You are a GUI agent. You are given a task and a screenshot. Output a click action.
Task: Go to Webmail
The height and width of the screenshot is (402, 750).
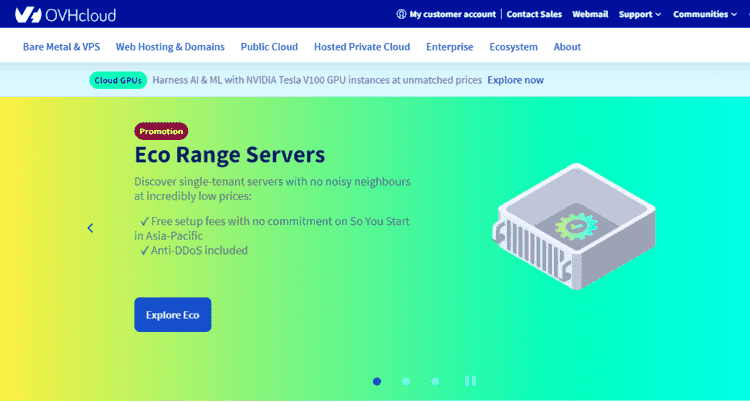590,14
